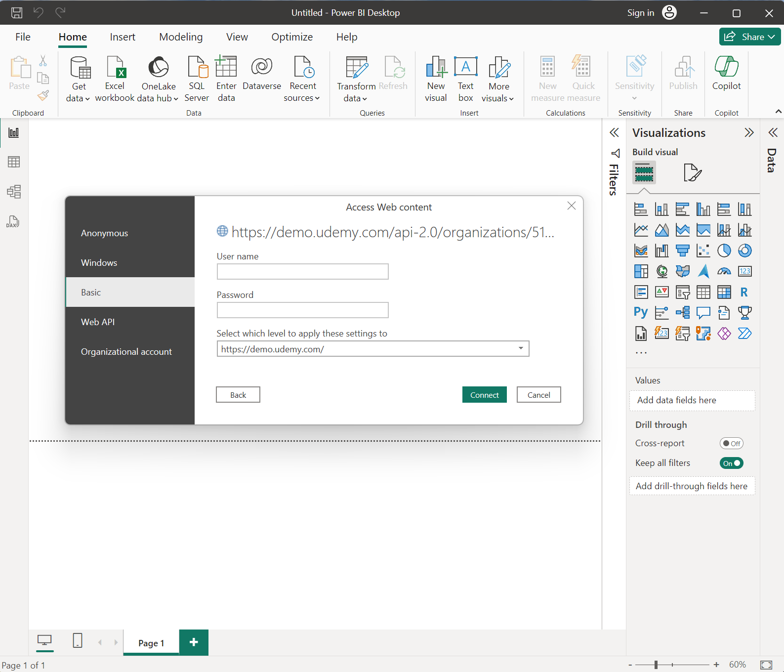Choose the Python visual
This screenshot has width=784, height=672.
[641, 312]
